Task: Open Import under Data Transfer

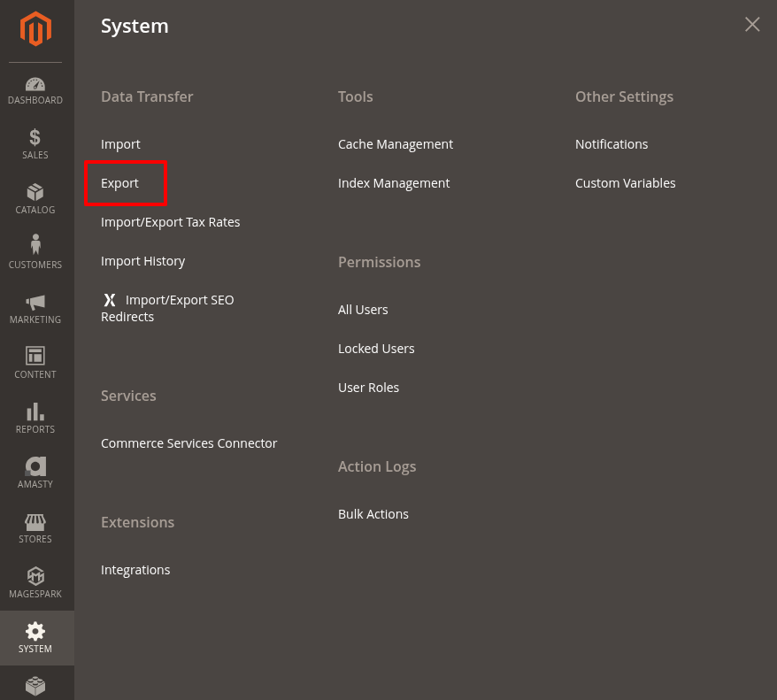Action: point(120,144)
